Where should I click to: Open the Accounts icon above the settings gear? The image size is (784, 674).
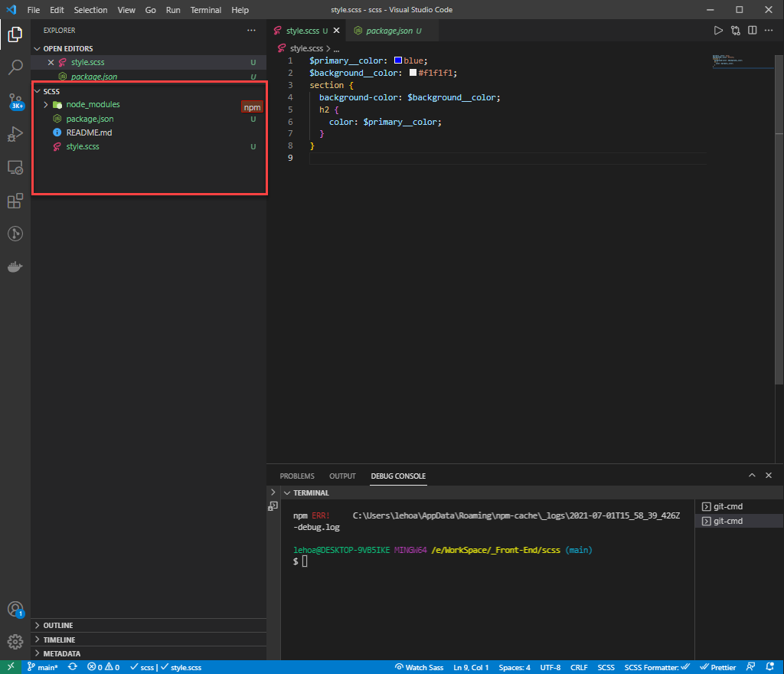(x=15, y=610)
